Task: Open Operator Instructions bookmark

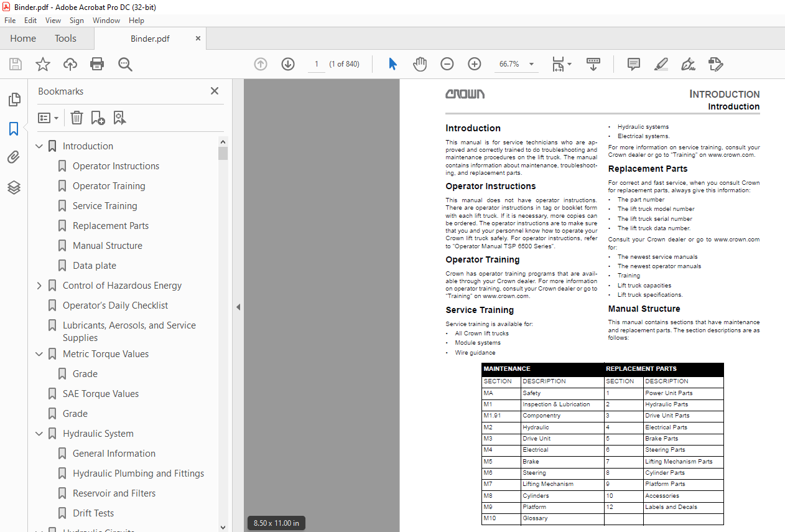Action: (116, 166)
